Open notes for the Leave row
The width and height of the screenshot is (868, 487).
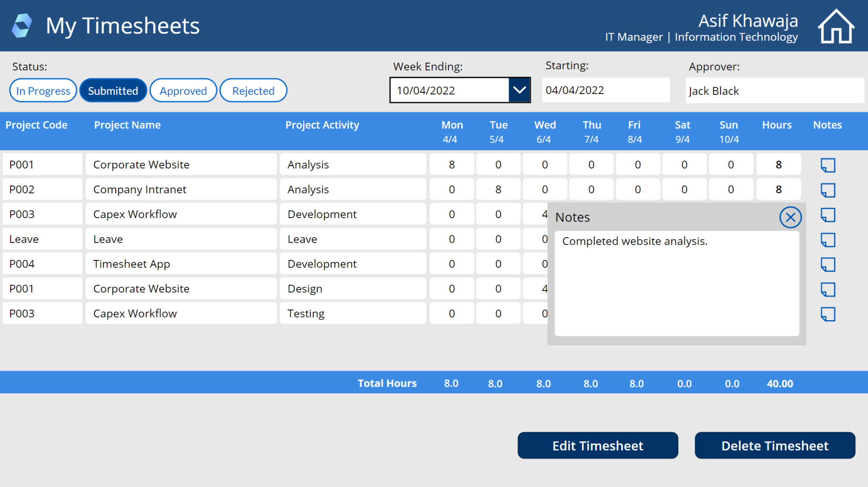click(x=827, y=239)
